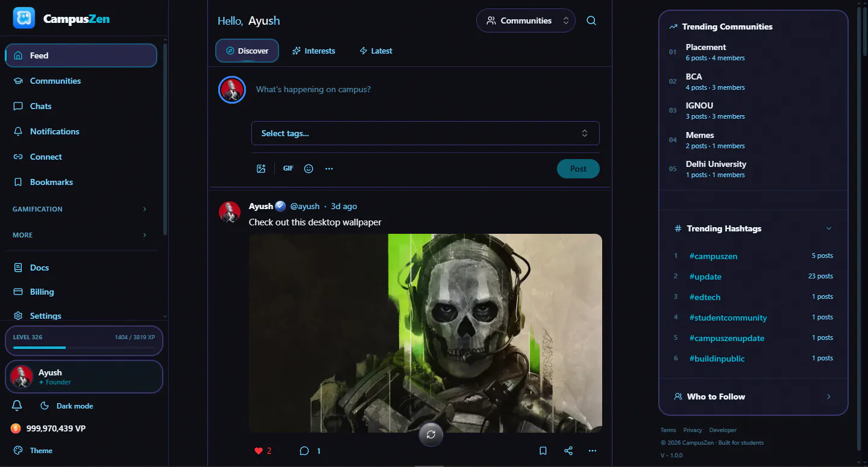Click the 'V - 1.0.0' version text
The height and width of the screenshot is (467, 868).
tap(671, 455)
